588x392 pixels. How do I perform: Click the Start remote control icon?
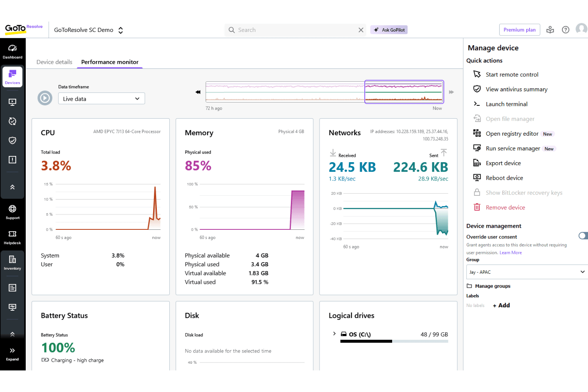pyautogui.click(x=477, y=74)
